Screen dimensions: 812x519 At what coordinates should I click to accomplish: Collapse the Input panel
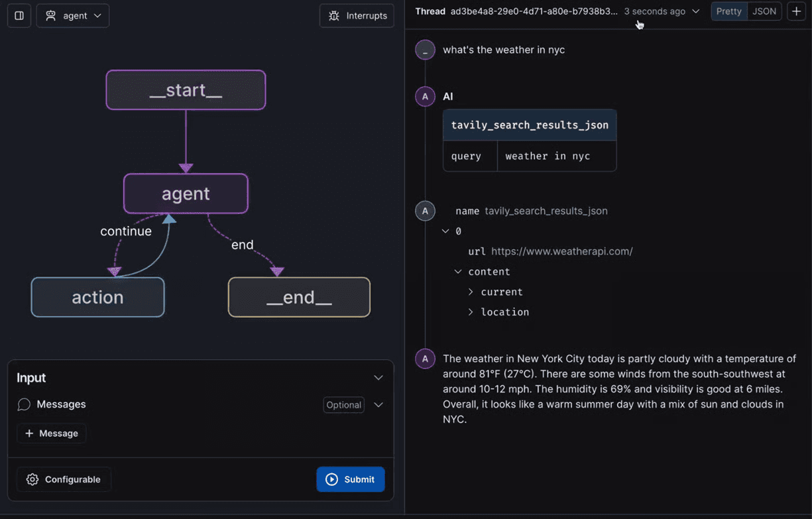click(x=378, y=378)
